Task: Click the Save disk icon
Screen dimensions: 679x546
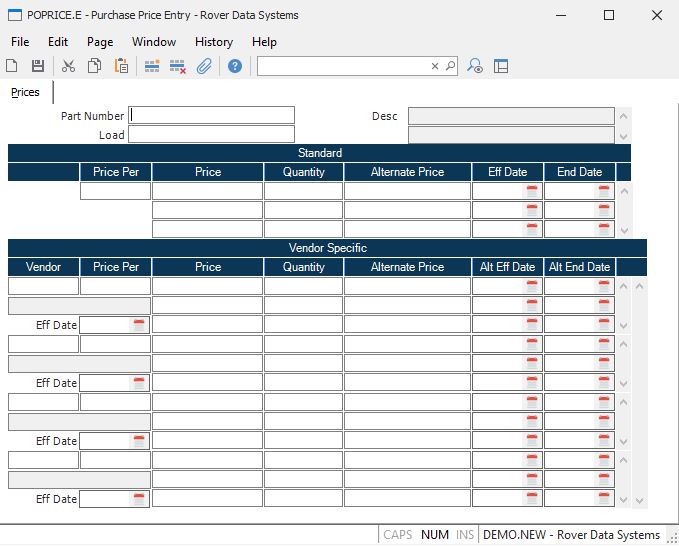Action: click(38, 66)
